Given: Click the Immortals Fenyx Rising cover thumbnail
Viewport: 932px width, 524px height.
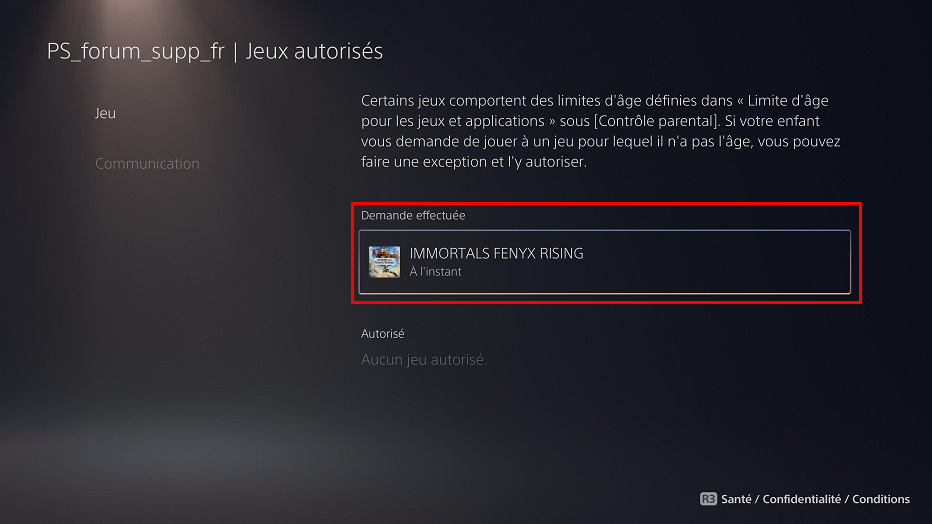Looking at the screenshot, I should [384, 262].
